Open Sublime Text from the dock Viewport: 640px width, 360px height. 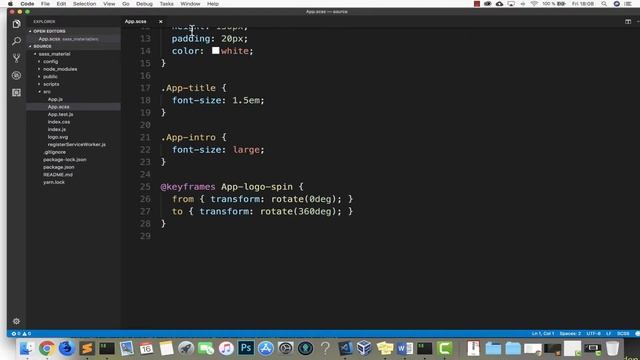point(87,348)
